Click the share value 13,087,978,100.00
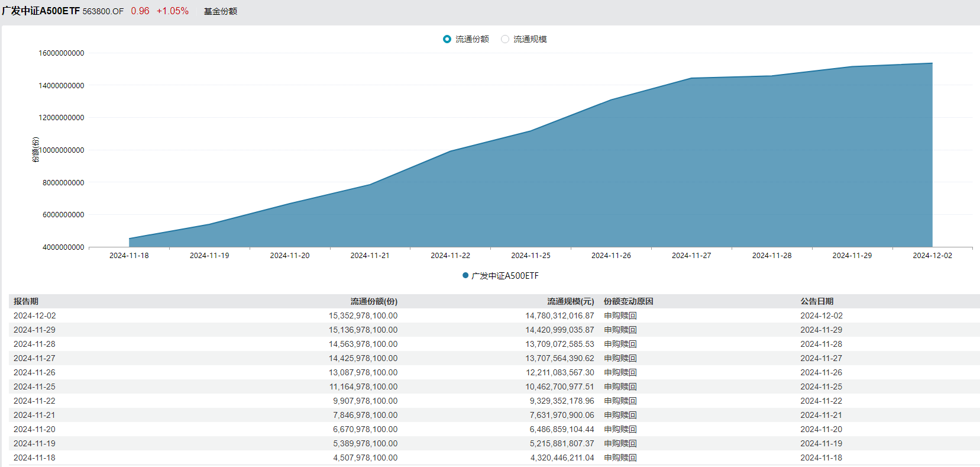Image resolution: width=980 pixels, height=467 pixels. click(x=363, y=372)
